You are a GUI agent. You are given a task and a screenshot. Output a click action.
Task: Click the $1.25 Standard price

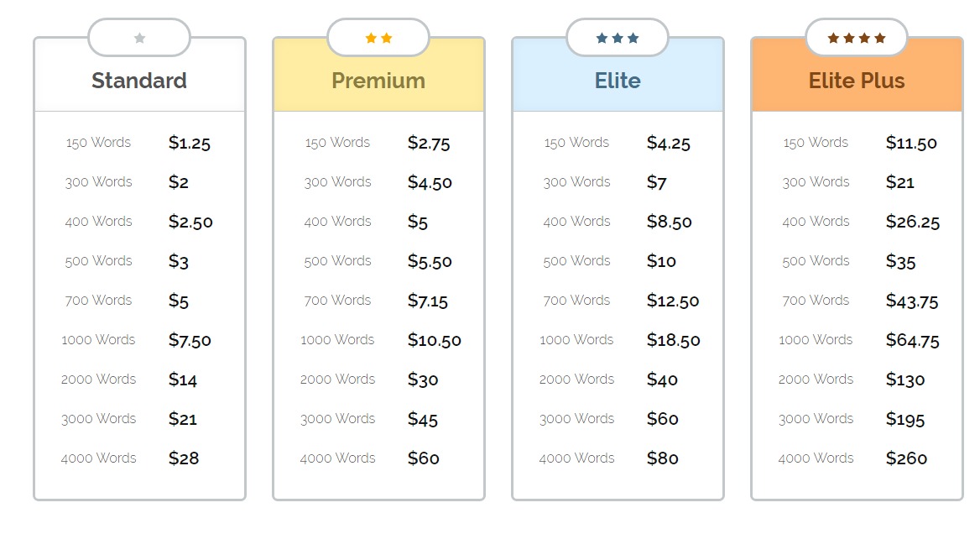click(x=190, y=144)
